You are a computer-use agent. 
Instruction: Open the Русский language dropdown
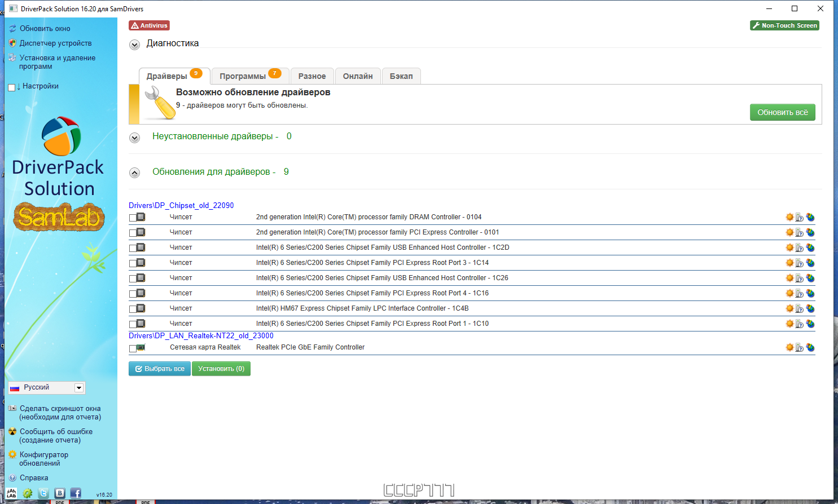tap(46, 387)
